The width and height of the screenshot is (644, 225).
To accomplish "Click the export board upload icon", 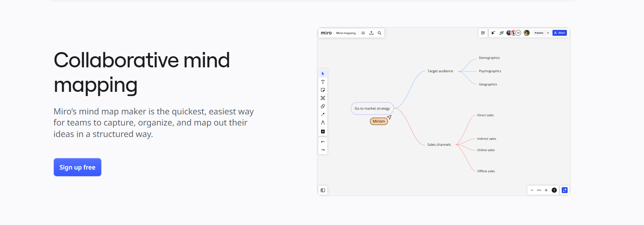I will click(371, 33).
